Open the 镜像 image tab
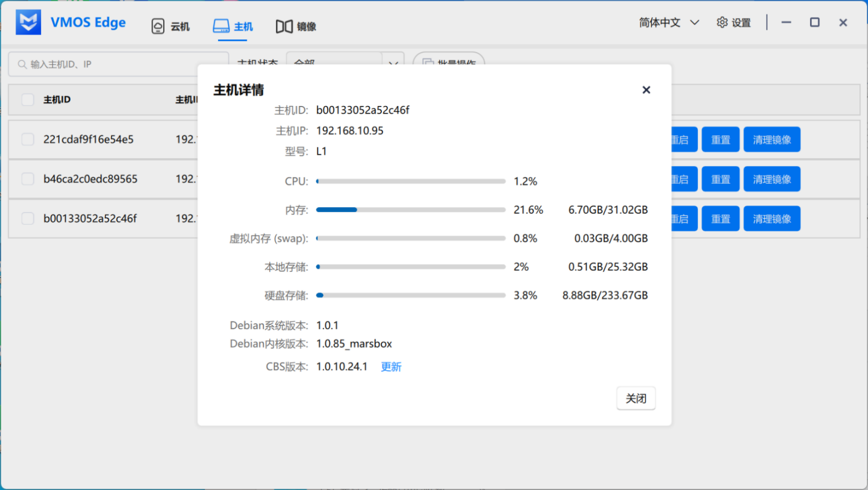The image size is (868, 490). pyautogui.click(x=296, y=26)
